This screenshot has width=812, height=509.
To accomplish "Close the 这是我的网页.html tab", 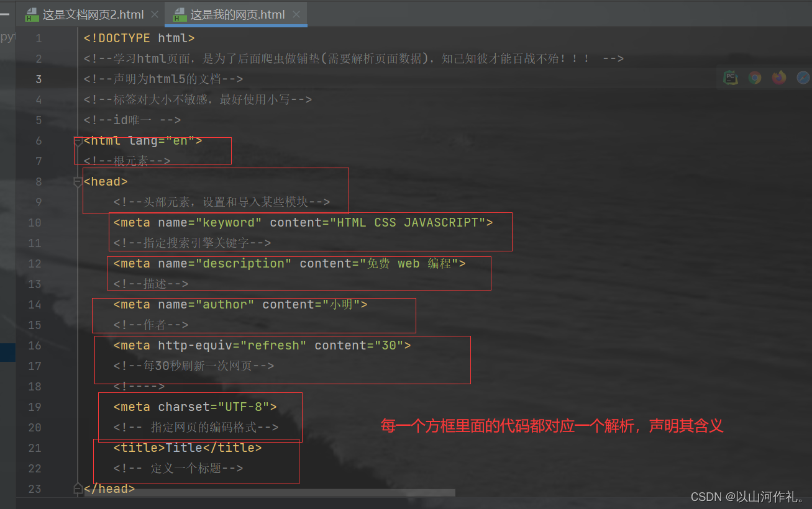I will pos(296,14).
